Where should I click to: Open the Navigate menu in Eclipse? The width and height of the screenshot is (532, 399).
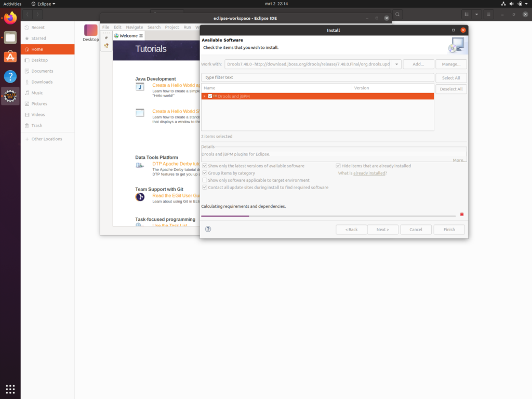tap(135, 27)
